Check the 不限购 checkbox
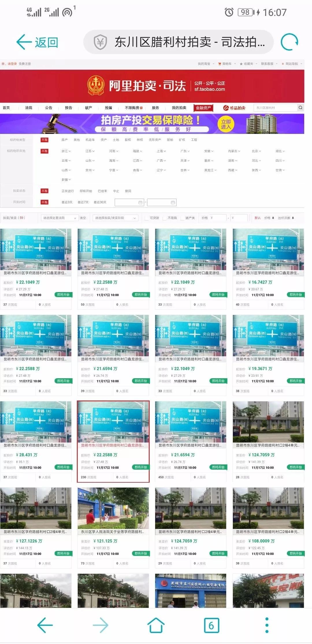The image size is (312, 644). click(165, 218)
